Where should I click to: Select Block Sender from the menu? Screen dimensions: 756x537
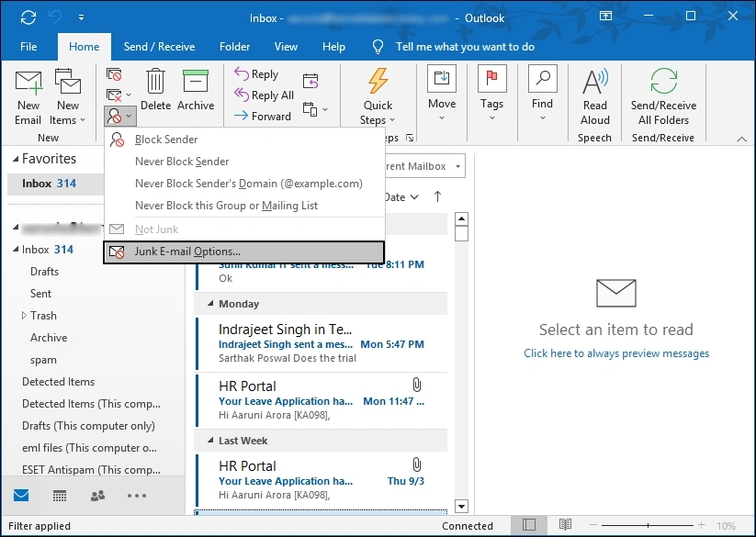244,140
